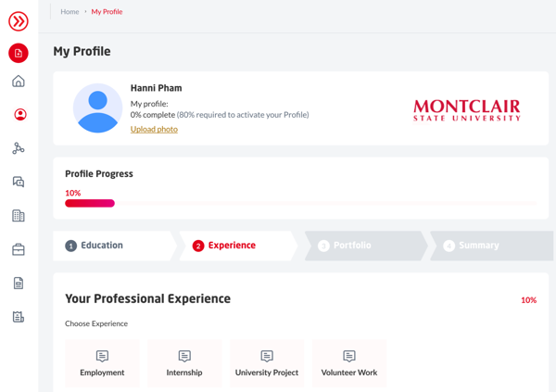
Task: Open the document page icon in sidebar
Action: tap(18, 284)
